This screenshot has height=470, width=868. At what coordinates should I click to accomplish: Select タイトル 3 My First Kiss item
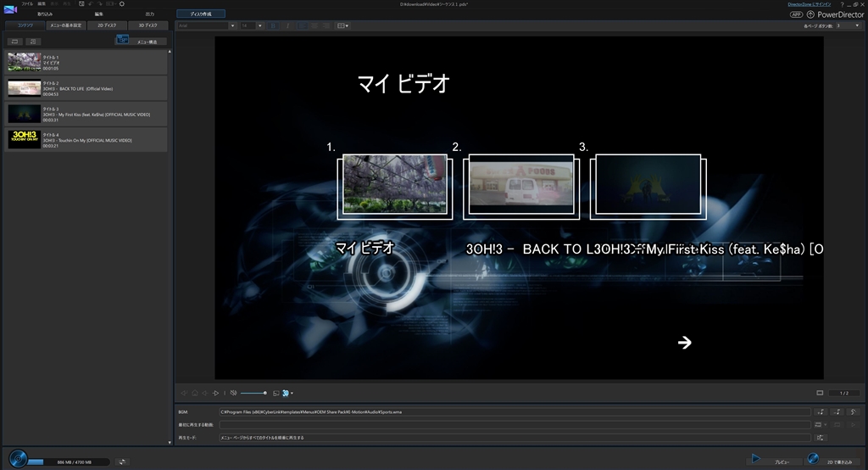point(86,115)
